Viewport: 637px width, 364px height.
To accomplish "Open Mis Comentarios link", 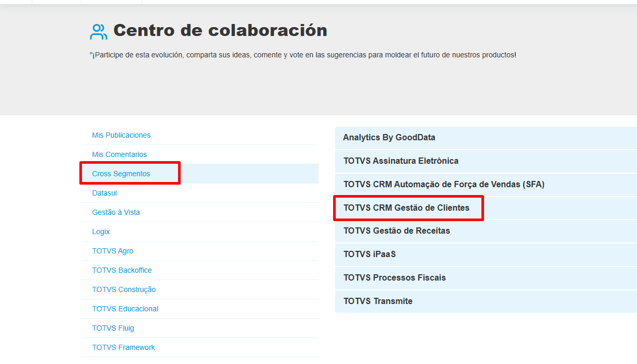I will [120, 154].
